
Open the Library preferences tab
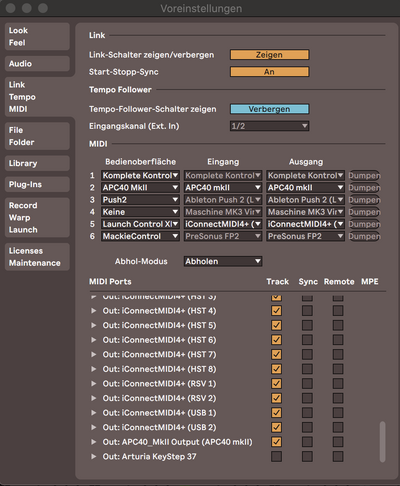click(37, 163)
